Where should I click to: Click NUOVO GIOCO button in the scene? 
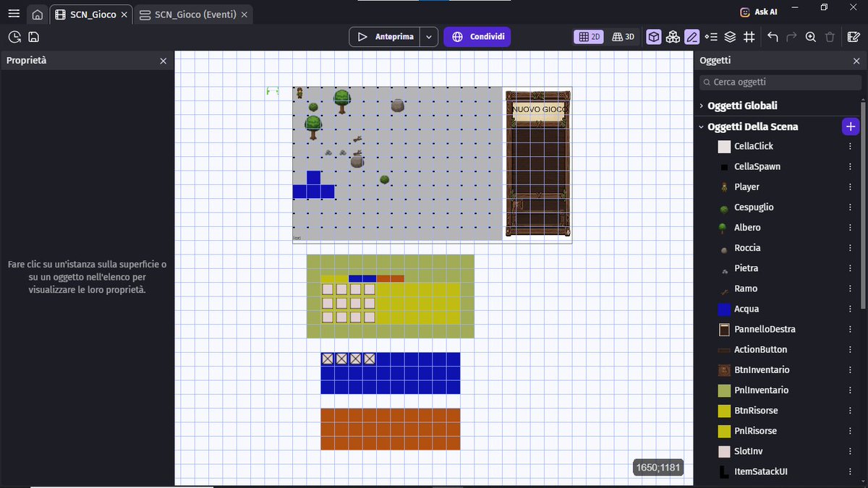(x=539, y=109)
